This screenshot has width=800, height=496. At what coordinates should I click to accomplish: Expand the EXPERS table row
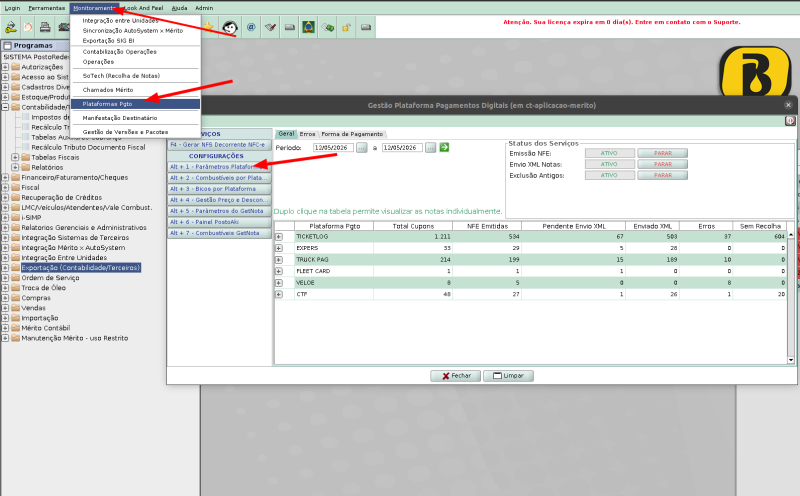(279, 248)
